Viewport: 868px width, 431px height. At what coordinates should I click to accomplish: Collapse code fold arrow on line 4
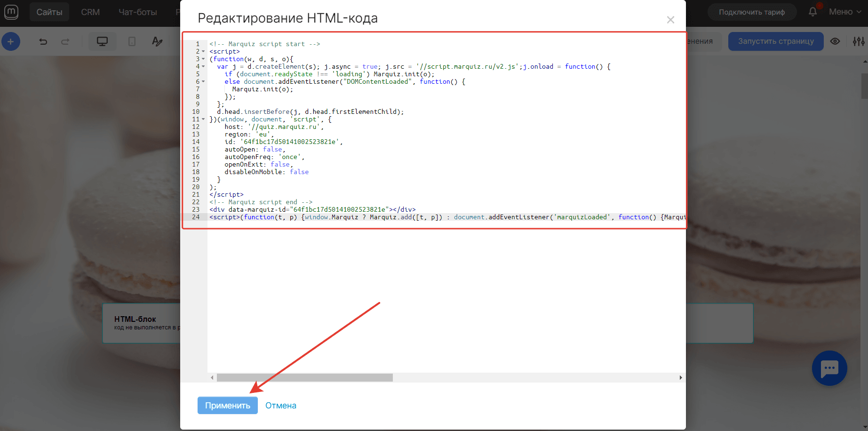pos(203,67)
